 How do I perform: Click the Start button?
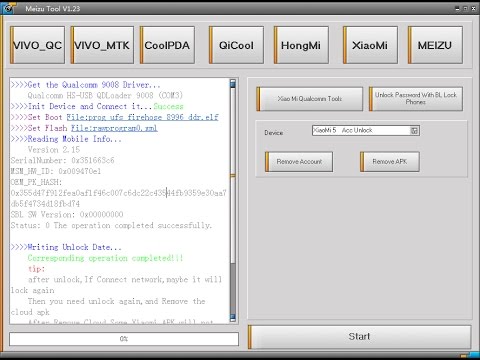click(359, 337)
